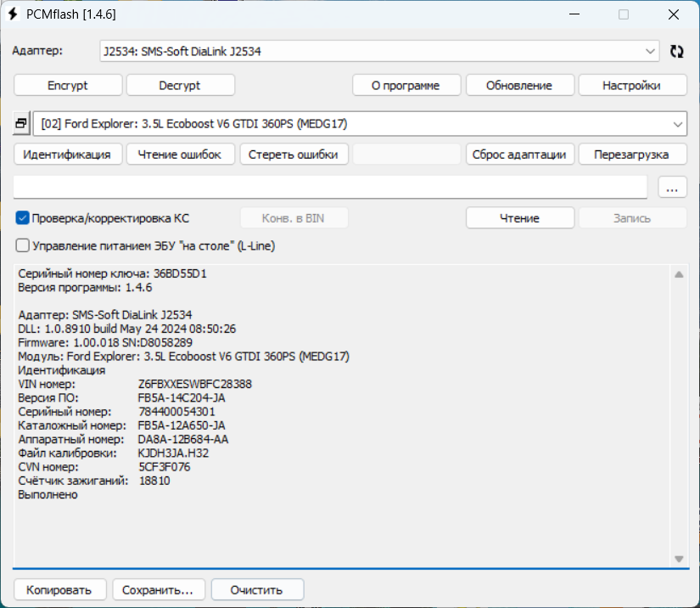Viewport: 700px width, 608px height.
Task: Click the refresh adapters icon
Action: coord(676,51)
